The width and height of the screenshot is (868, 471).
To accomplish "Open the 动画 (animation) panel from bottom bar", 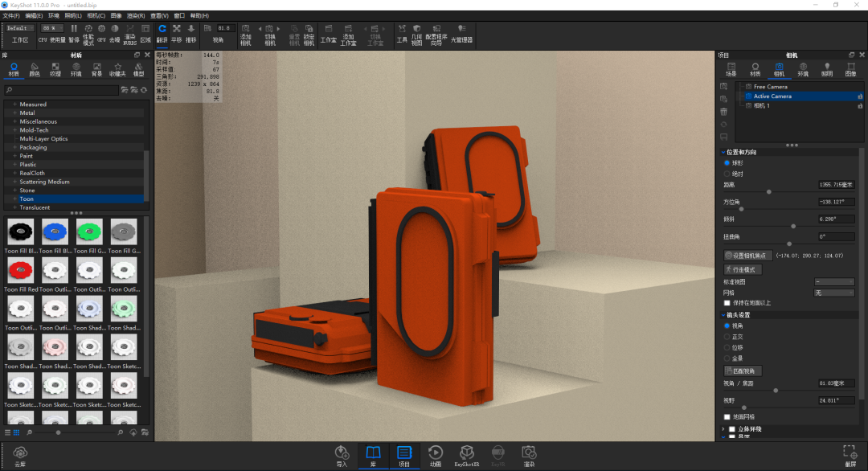I will [x=436, y=455].
